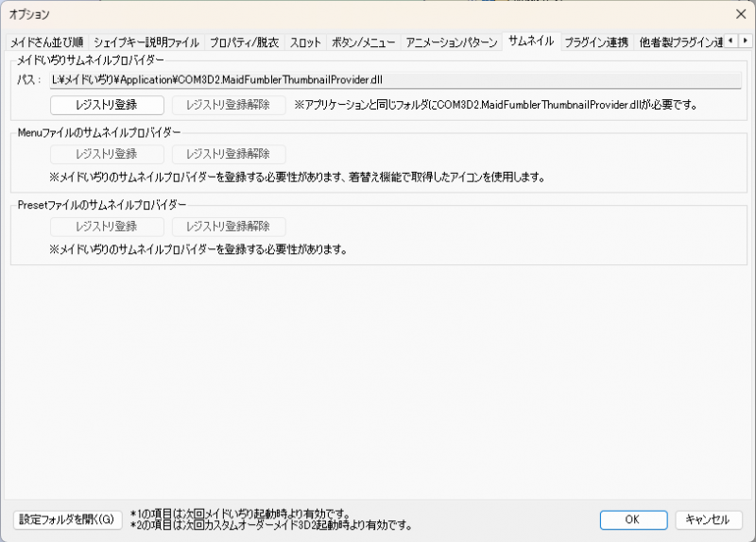The image size is (756, 542).
Task: Click レジストリ登録 in Menuファイル group
Action: 107,154
